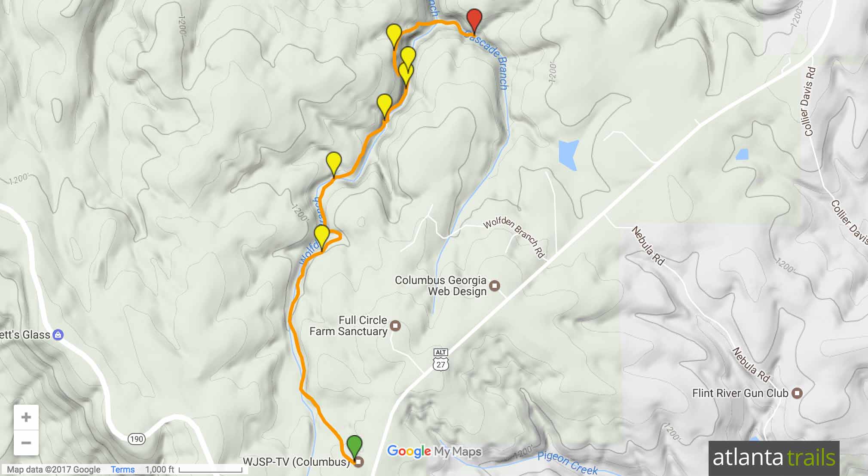
Task: Click the green trailhead marker pin
Action: point(355,447)
